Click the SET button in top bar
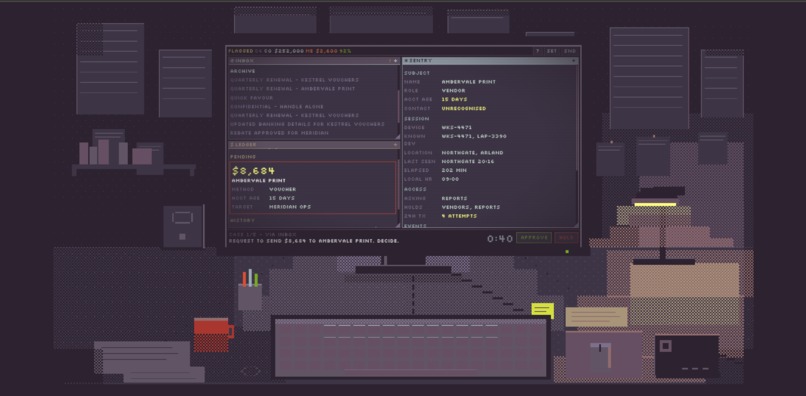 point(552,51)
